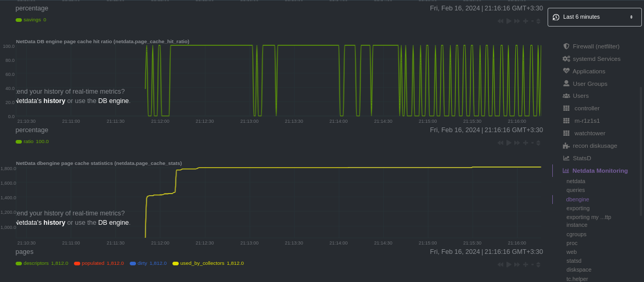Screen dimensions: 644x282
Task: Select queries submenu item
Action: 575,190
